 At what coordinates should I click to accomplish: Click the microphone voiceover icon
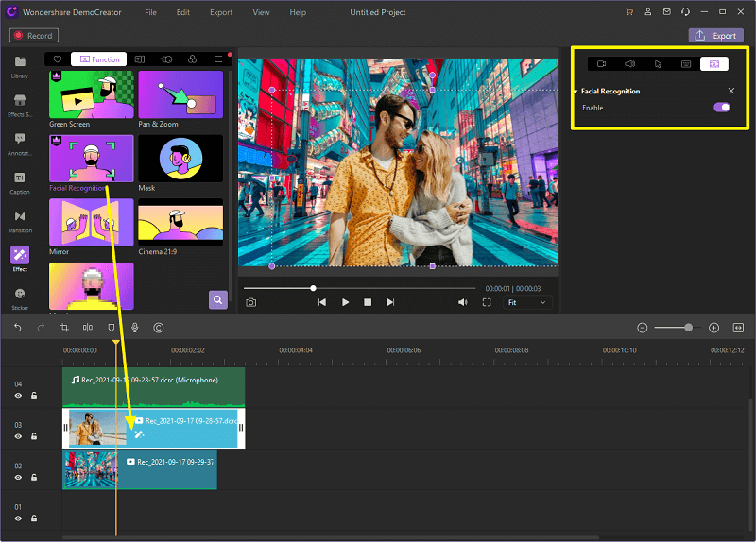click(x=135, y=328)
